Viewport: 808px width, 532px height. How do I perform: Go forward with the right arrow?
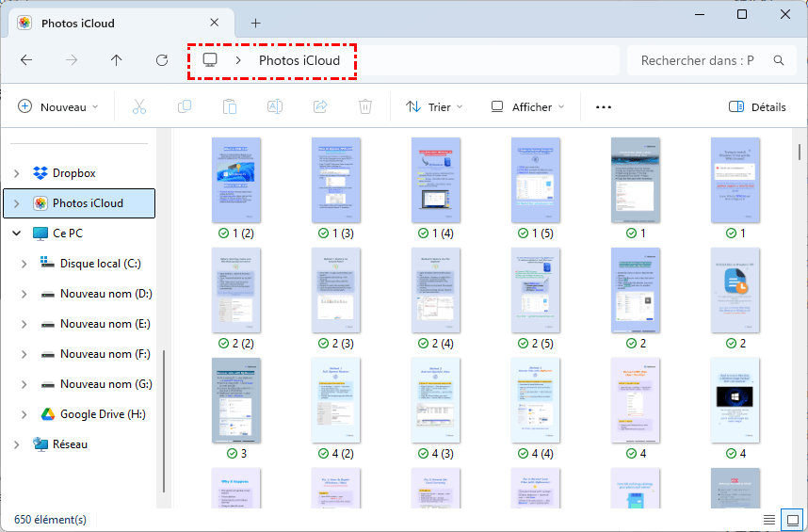click(x=72, y=60)
